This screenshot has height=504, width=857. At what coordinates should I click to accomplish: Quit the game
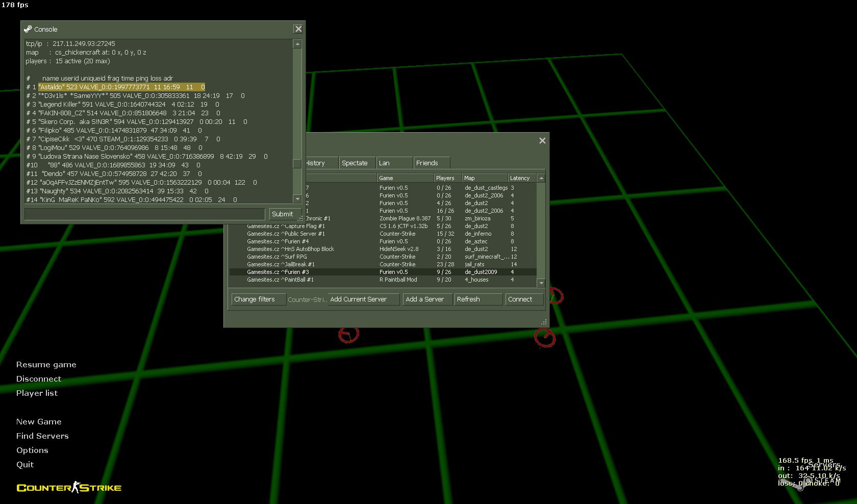[x=25, y=465]
